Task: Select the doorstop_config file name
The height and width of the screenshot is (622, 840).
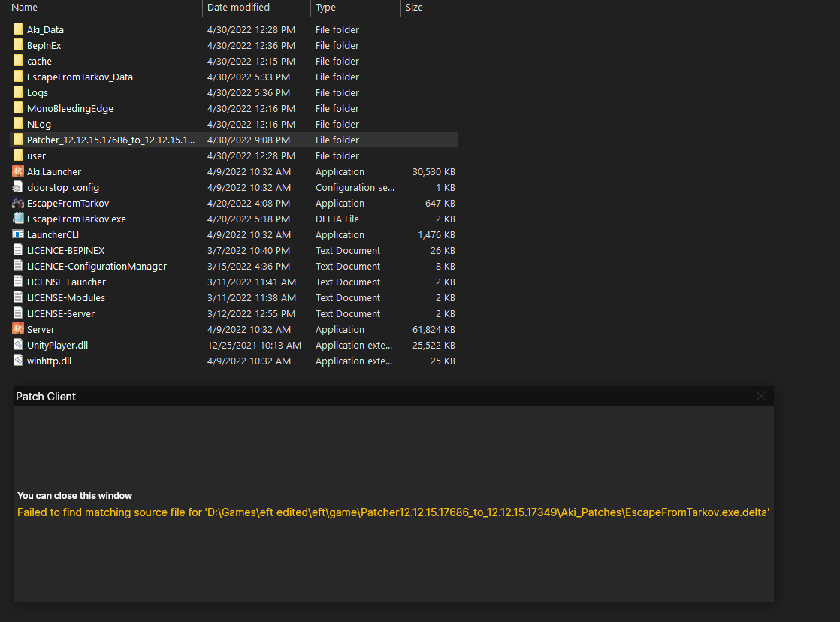Action: (x=63, y=188)
